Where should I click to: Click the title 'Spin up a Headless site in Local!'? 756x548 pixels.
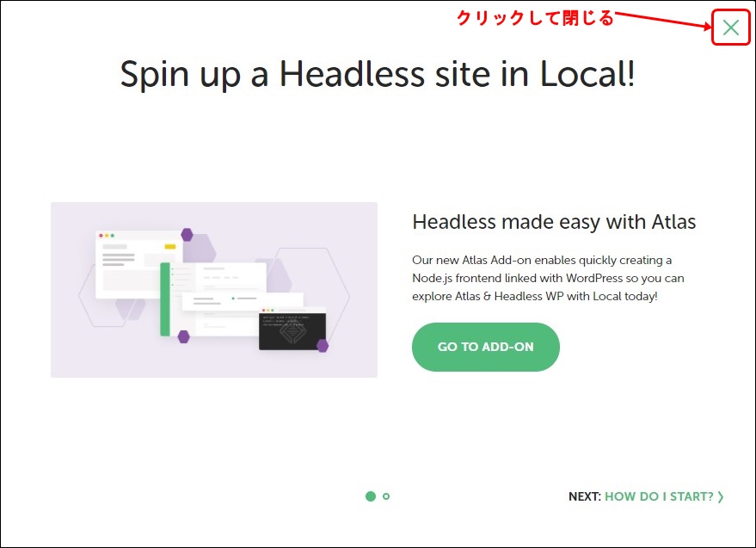(378, 74)
